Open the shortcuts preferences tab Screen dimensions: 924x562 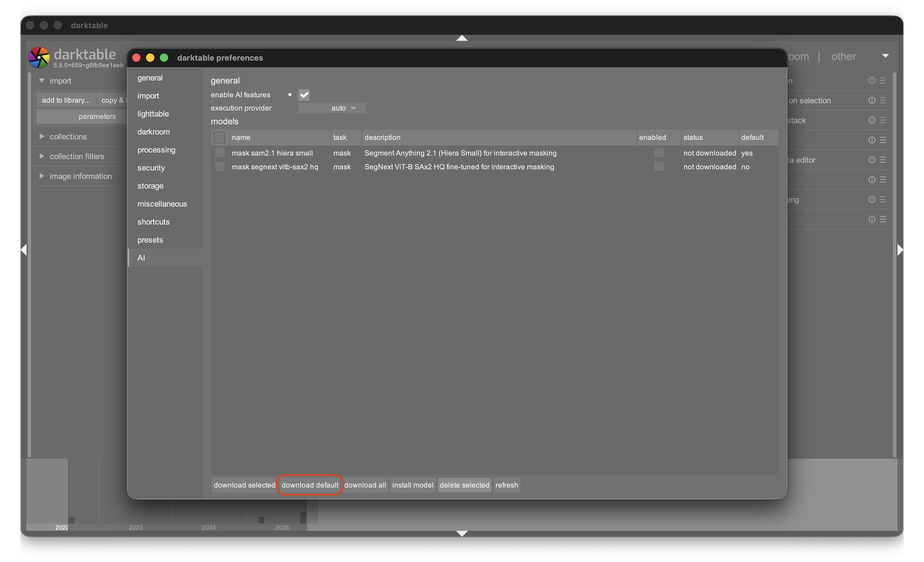click(x=154, y=222)
